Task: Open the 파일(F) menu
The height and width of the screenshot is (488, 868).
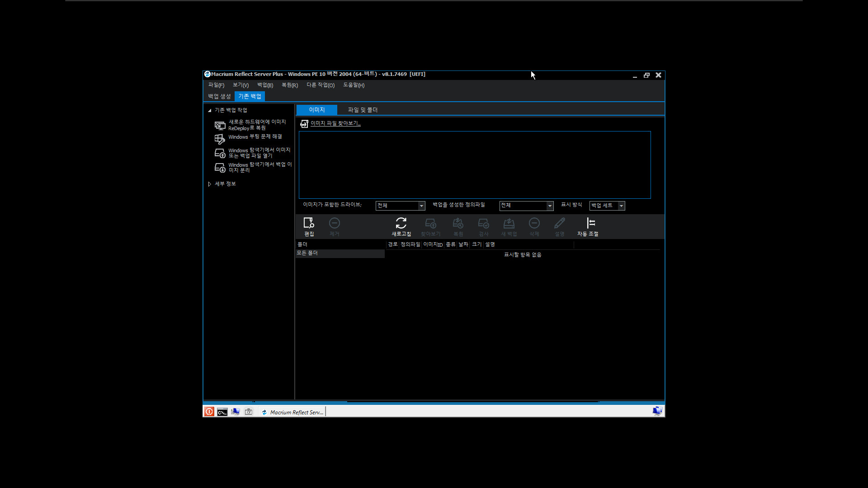Action: pos(216,85)
